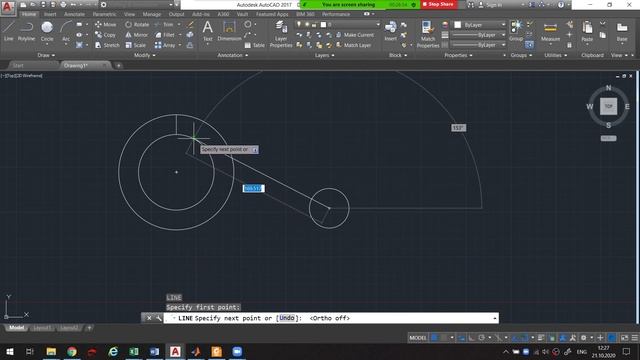Select the Circle draw tool
640x360 pixels.
click(x=47, y=31)
